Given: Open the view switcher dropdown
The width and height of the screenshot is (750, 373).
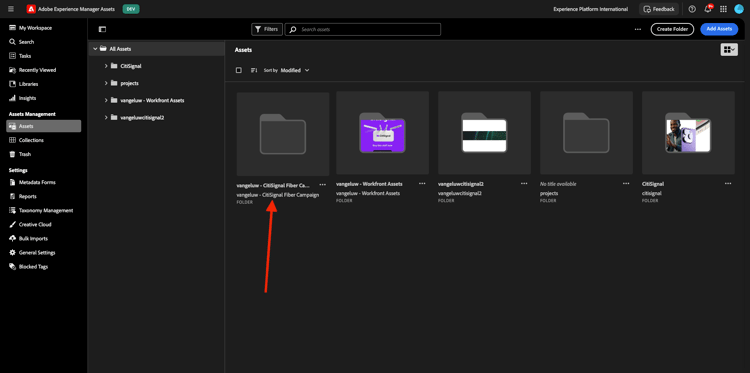Looking at the screenshot, I should 729,50.
